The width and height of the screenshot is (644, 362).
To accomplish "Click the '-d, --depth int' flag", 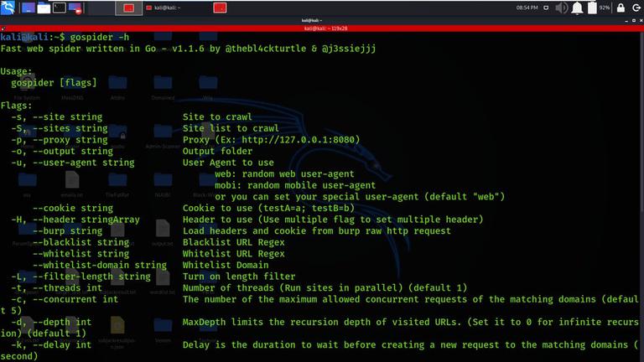I will 51,322.
